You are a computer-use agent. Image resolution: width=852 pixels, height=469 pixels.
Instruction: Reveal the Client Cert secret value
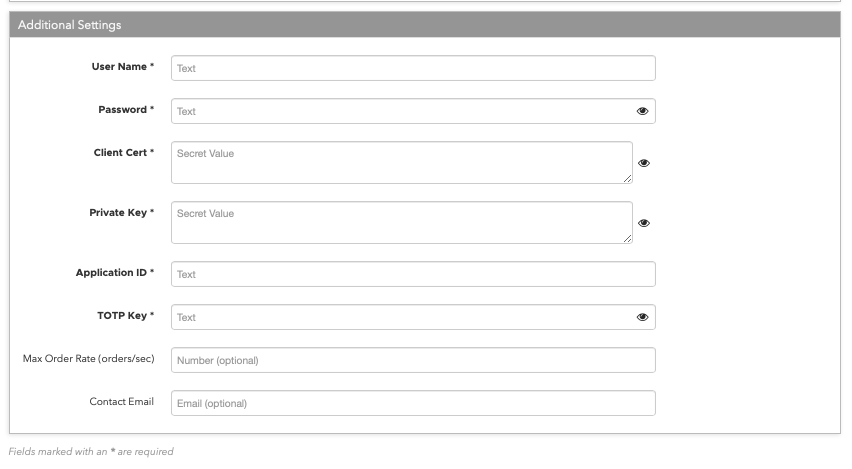pos(644,163)
